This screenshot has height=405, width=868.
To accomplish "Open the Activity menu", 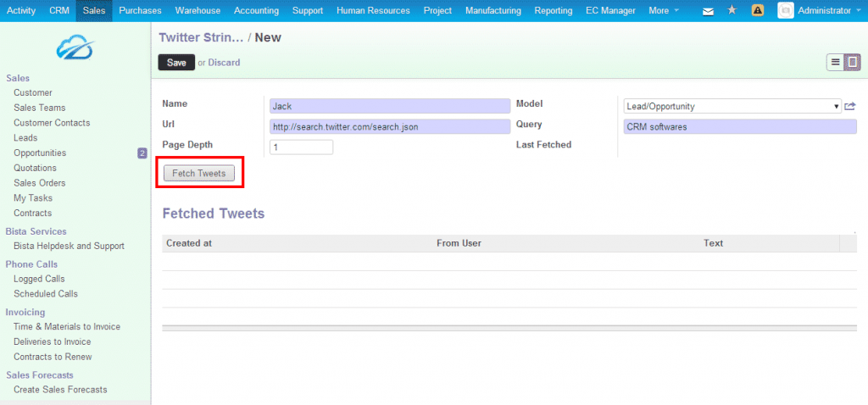I will 21,10.
